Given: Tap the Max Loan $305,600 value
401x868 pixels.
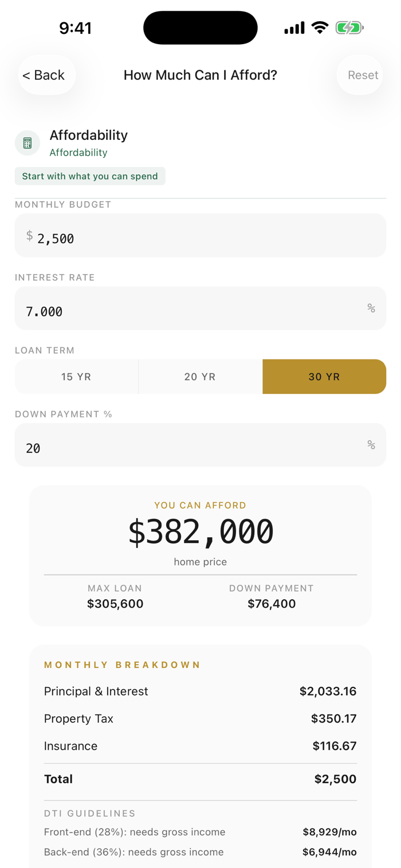Looking at the screenshot, I should click(x=115, y=604).
